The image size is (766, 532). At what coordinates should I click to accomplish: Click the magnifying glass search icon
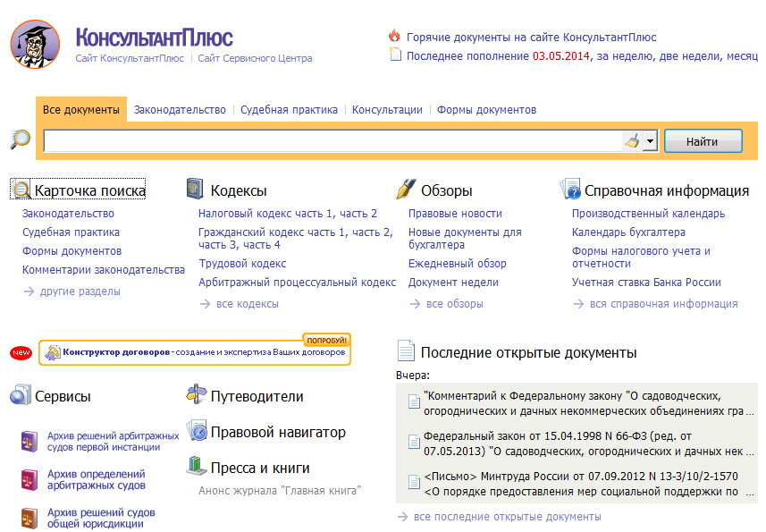pyautogui.click(x=20, y=139)
